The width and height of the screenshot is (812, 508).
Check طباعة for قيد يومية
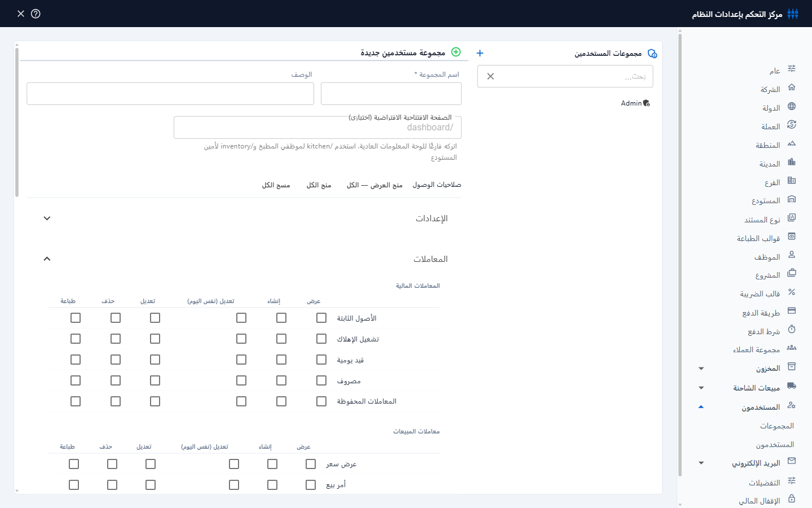click(76, 360)
